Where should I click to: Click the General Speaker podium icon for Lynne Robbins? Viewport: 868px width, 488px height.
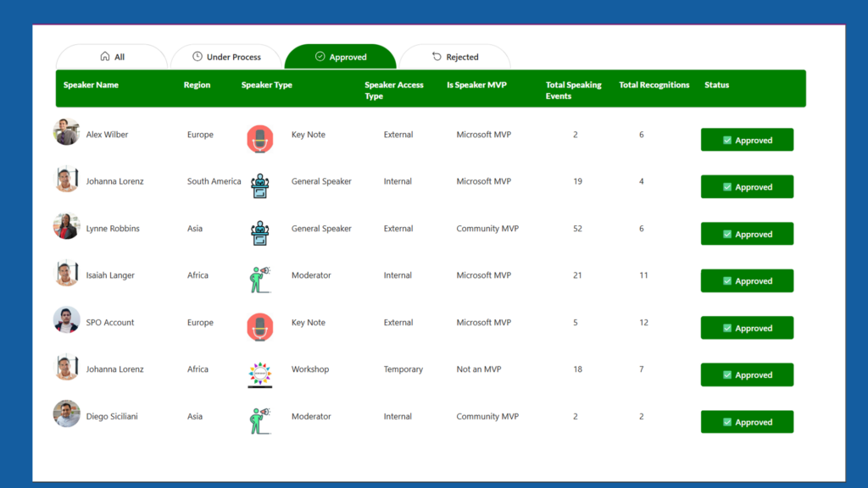[x=260, y=233]
